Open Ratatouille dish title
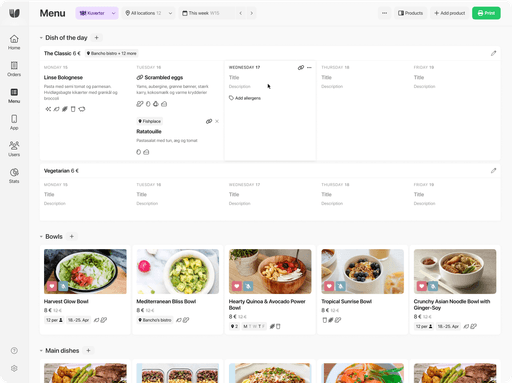 (x=149, y=131)
